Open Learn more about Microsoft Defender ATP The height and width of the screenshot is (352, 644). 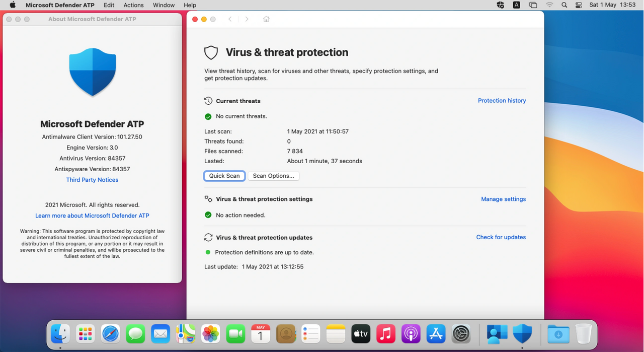[x=92, y=216]
